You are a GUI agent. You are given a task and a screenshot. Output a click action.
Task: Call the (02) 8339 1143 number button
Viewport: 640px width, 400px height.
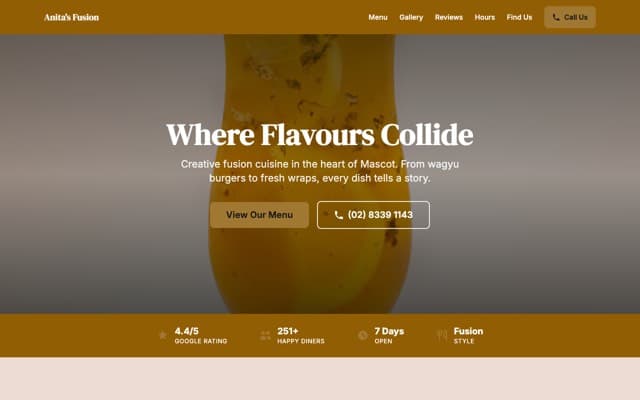373,215
